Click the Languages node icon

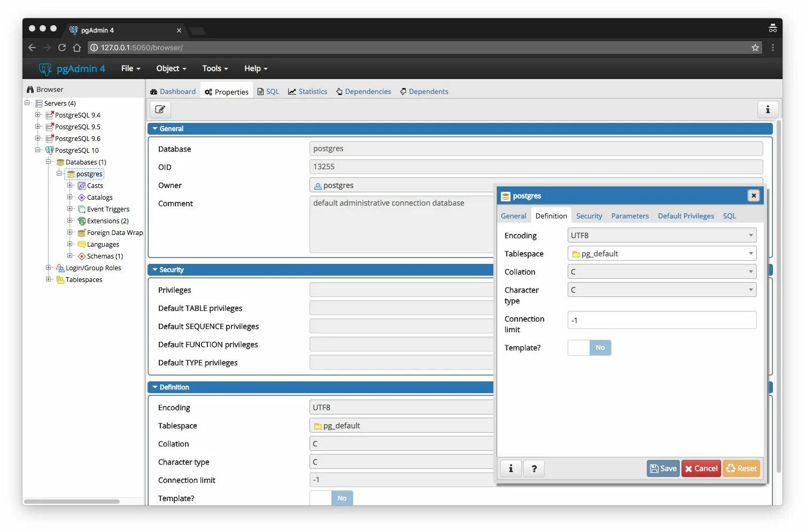[82, 244]
